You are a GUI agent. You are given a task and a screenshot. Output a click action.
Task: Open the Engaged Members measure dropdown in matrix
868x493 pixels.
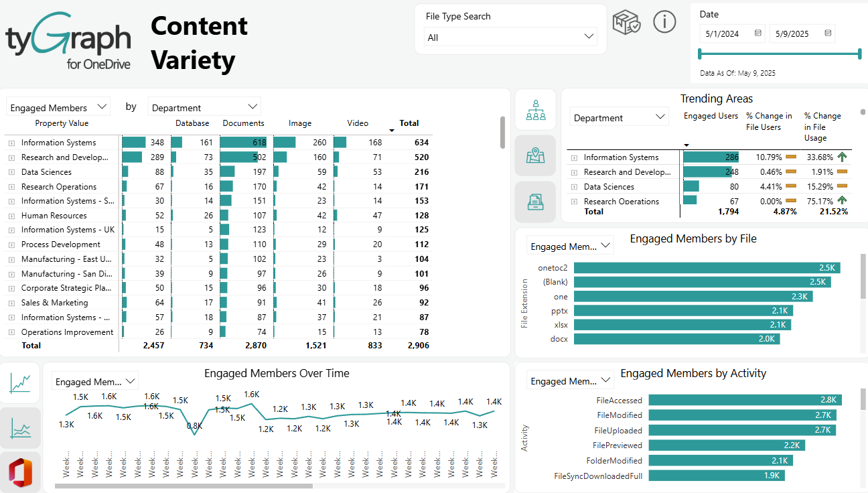(58, 107)
